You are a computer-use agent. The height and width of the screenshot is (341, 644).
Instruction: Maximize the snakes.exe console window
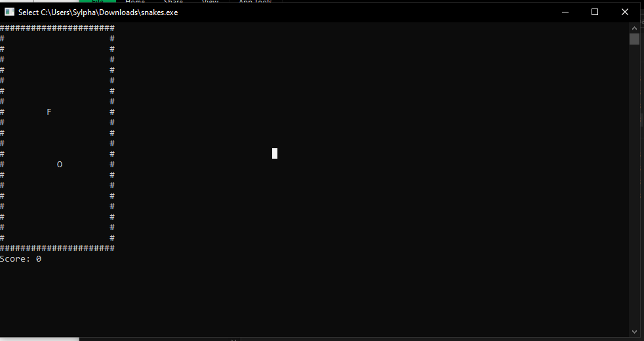(x=595, y=12)
